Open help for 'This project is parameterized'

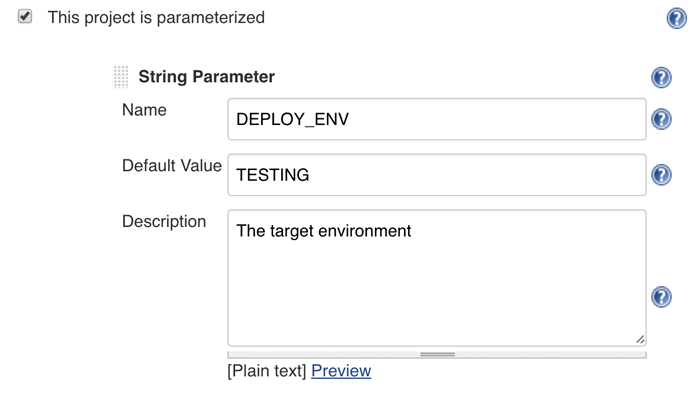tap(677, 18)
